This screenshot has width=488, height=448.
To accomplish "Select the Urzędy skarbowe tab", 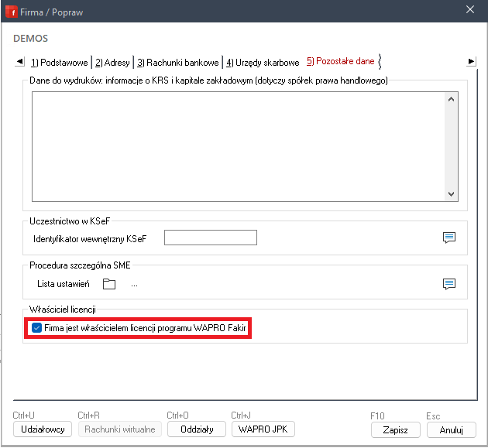I will point(263,62).
